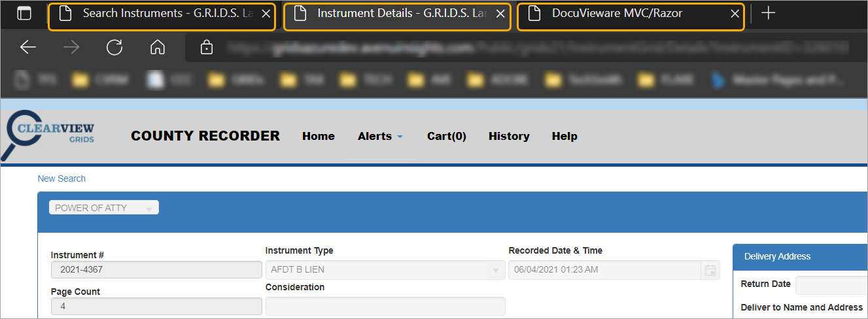This screenshot has height=319, width=868.
Task: Open a new browser tab with plus icon
Action: coord(769,13)
